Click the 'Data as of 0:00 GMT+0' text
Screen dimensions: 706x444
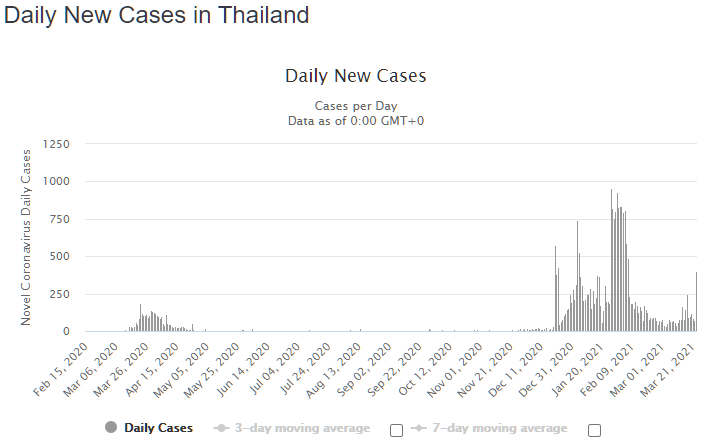[x=355, y=120]
